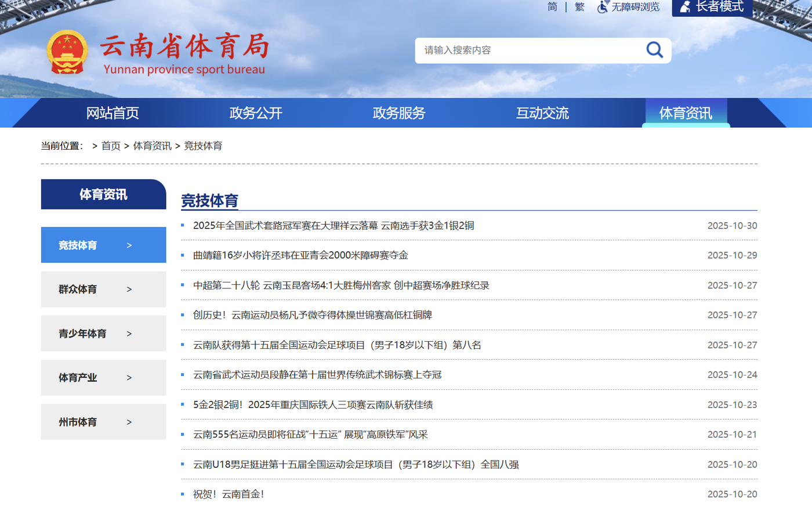Enable 长者模式 elder mode
This screenshot has height=506, width=812.
(719, 7)
